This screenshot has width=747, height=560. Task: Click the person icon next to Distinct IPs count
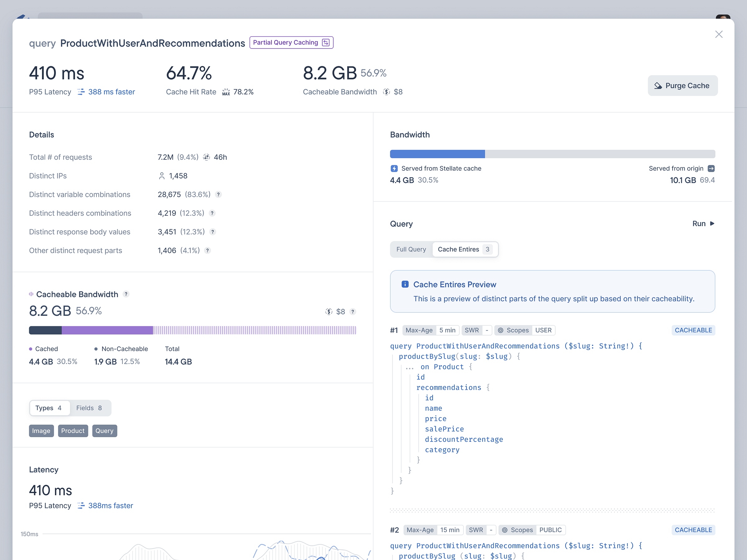click(162, 176)
